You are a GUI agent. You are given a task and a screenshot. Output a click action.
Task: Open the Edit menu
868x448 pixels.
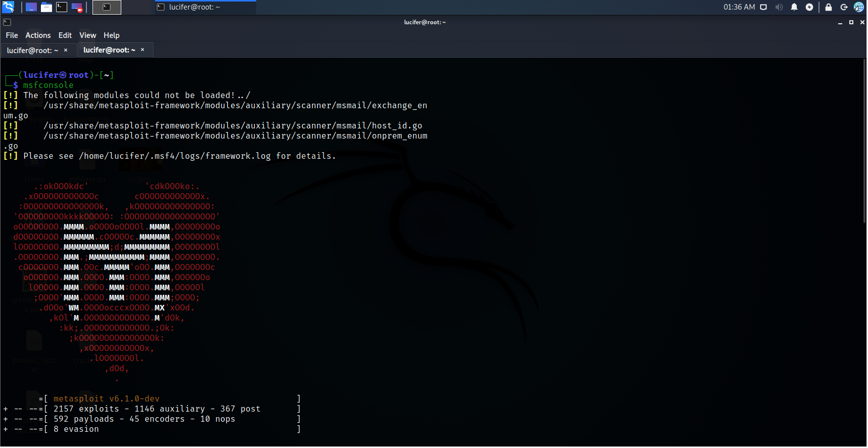[x=65, y=35]
